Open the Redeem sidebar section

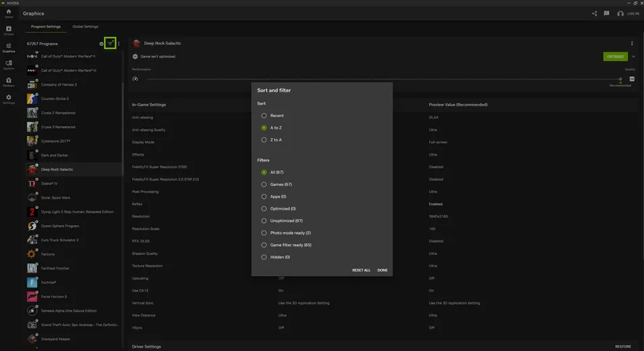9,82
